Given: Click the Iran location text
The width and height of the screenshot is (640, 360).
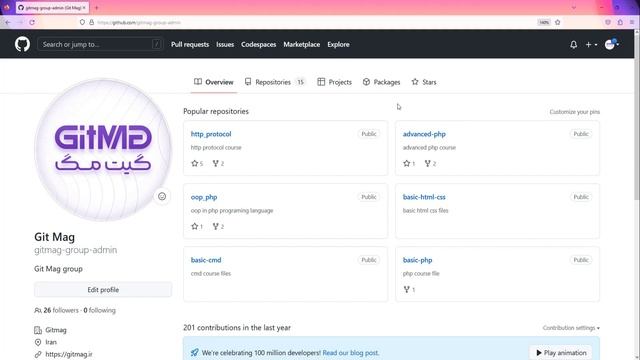Looking at the screenshot, I should 51,342.
